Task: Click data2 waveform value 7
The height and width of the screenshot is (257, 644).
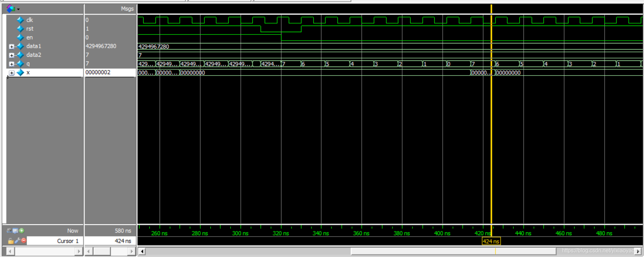Action: (x=140, y=55)
